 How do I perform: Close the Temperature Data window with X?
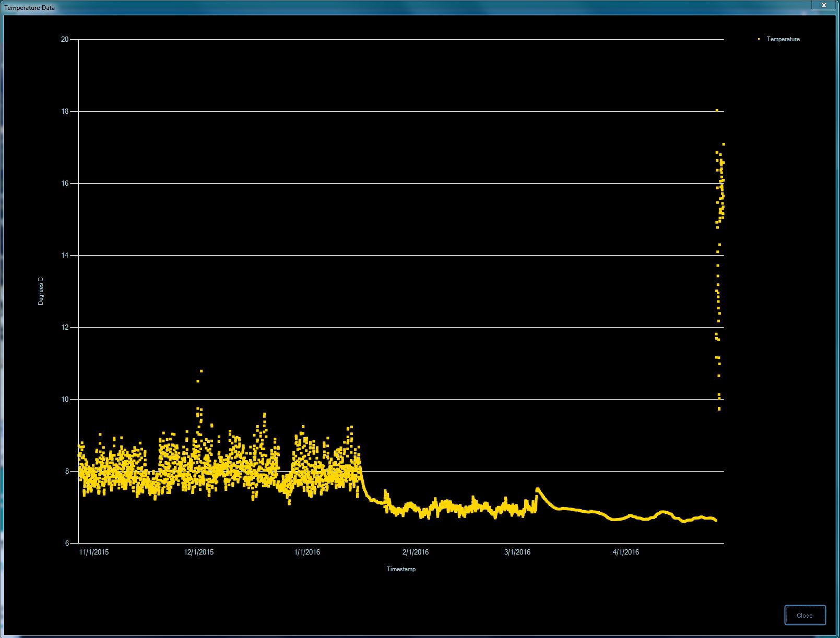tap(824, 5)
